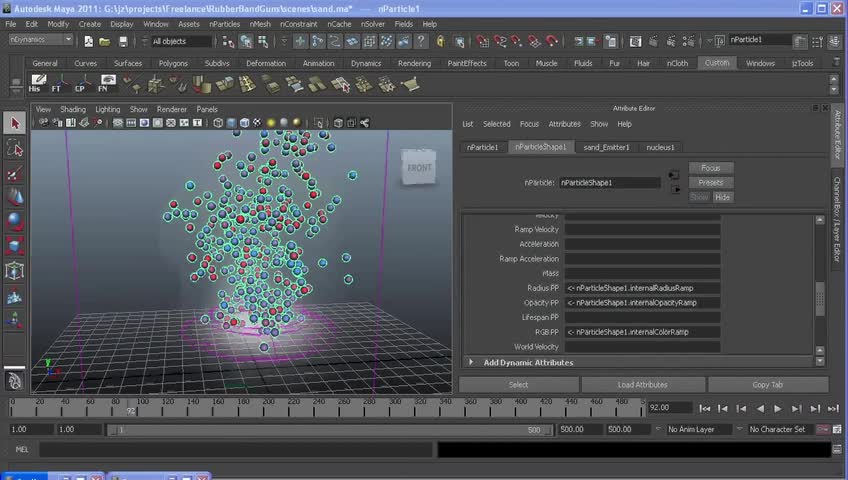Select the arrow Select tool
The image size is (848, 480).
[15, 123]
